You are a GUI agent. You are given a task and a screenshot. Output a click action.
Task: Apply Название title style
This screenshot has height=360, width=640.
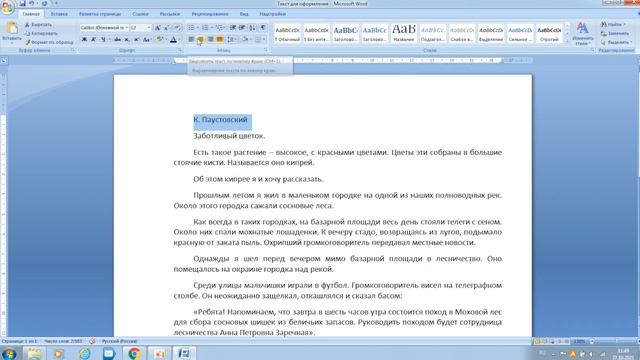(404, 33)
